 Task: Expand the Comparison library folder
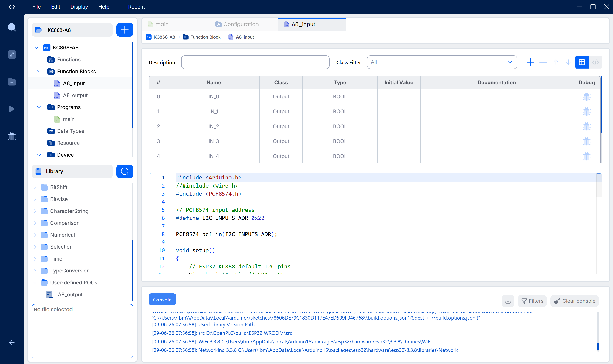click(x=35, y=223)
